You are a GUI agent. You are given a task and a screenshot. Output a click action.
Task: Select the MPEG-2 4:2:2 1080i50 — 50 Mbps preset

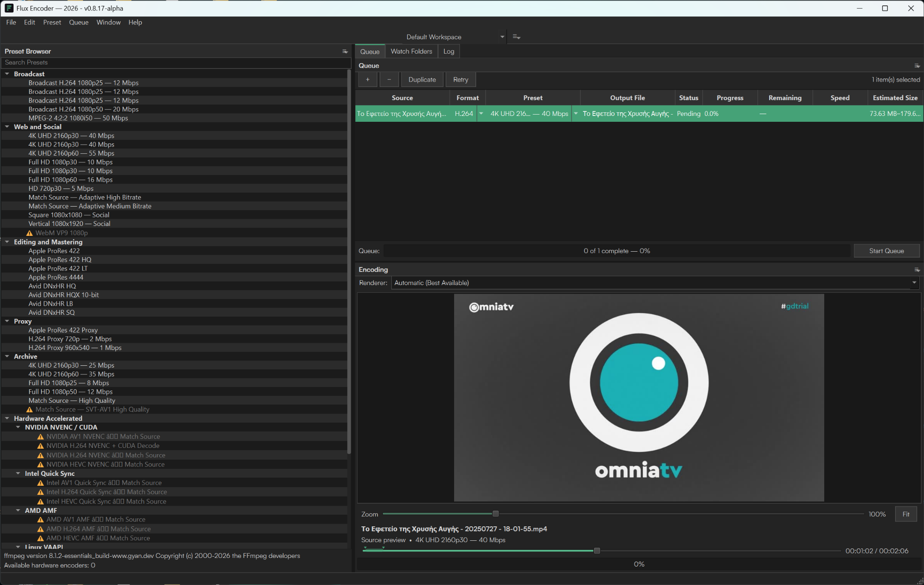click(x=78, y=118)
